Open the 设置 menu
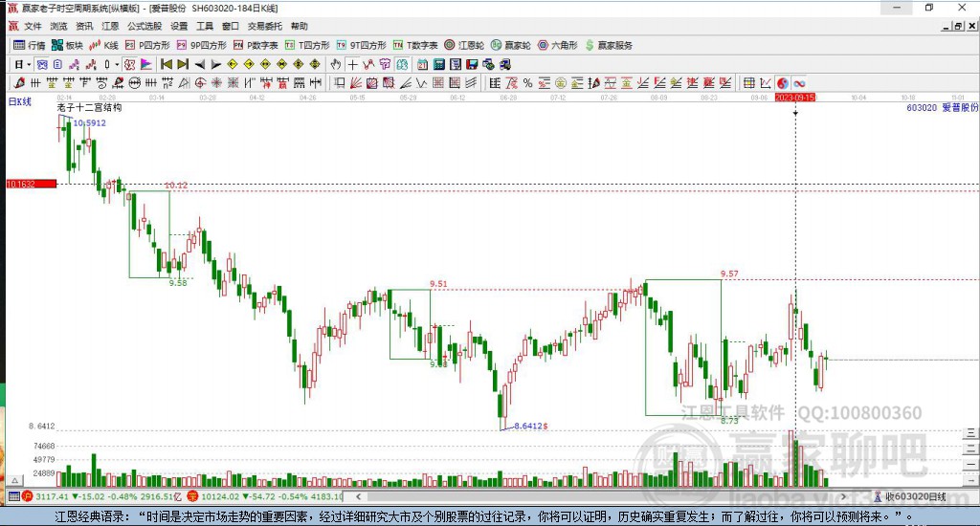 coord(179,26)
